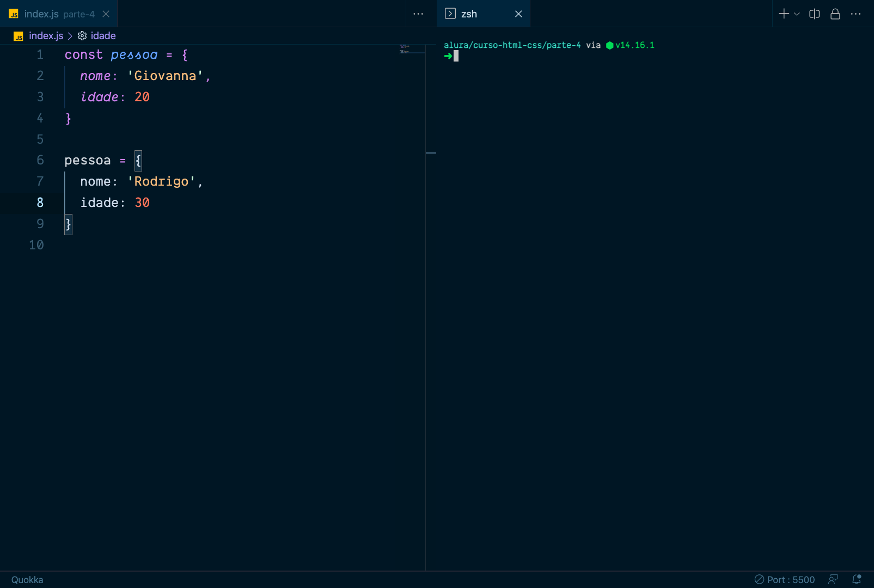
Task: Open editor More Actions ellipsis menu
Action: [x=418, y=14]
